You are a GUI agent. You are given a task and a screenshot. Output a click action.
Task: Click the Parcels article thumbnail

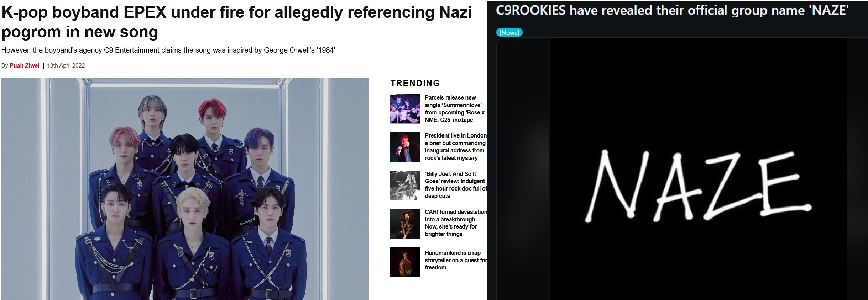pos(405,109)
